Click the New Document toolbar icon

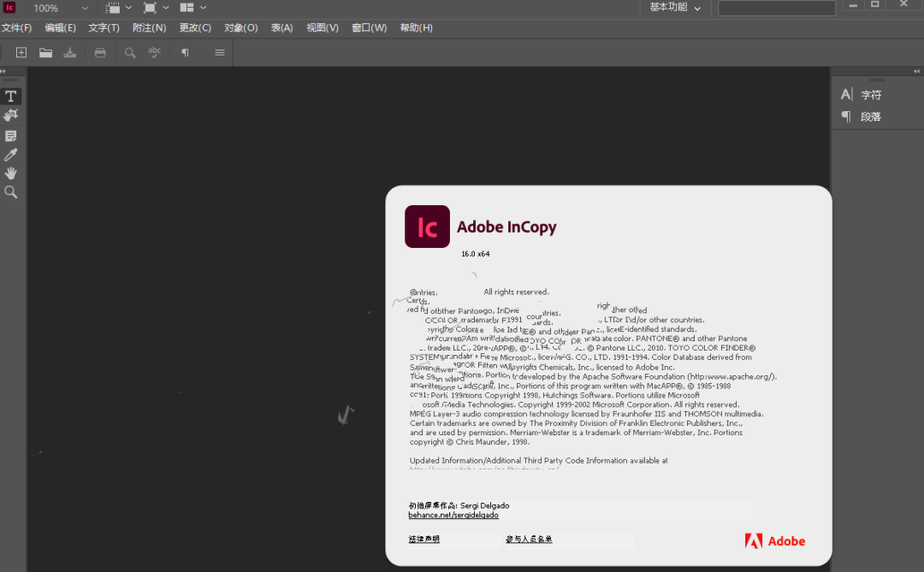coord(21,52)
